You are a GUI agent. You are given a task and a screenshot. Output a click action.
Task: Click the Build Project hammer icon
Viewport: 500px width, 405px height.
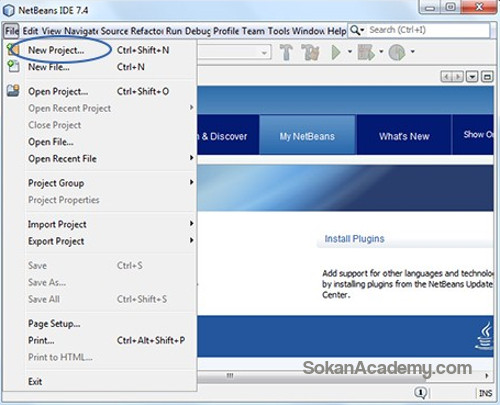pyautogui.click(x=286, y=52)
